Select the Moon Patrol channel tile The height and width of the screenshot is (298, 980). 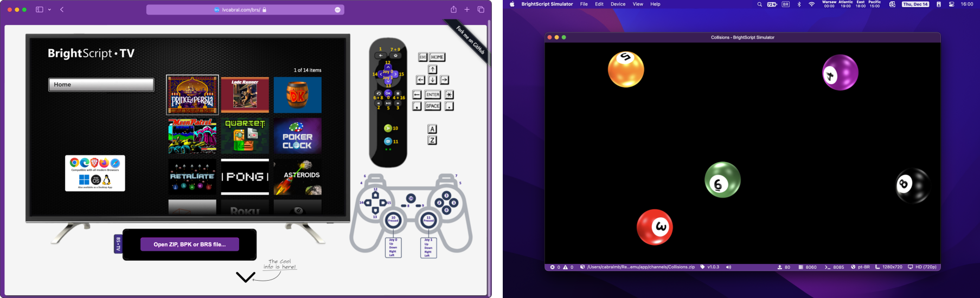click(193, 136)
